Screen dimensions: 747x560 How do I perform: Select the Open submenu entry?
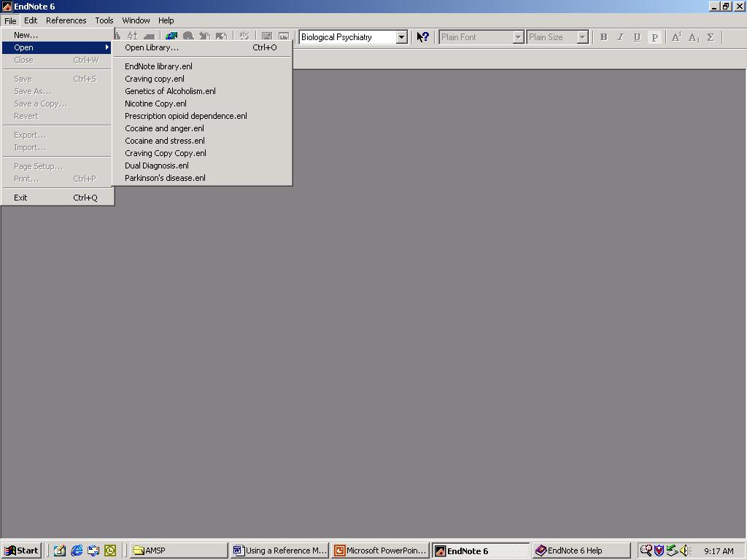pyautogui.click(x=57, y=47)
